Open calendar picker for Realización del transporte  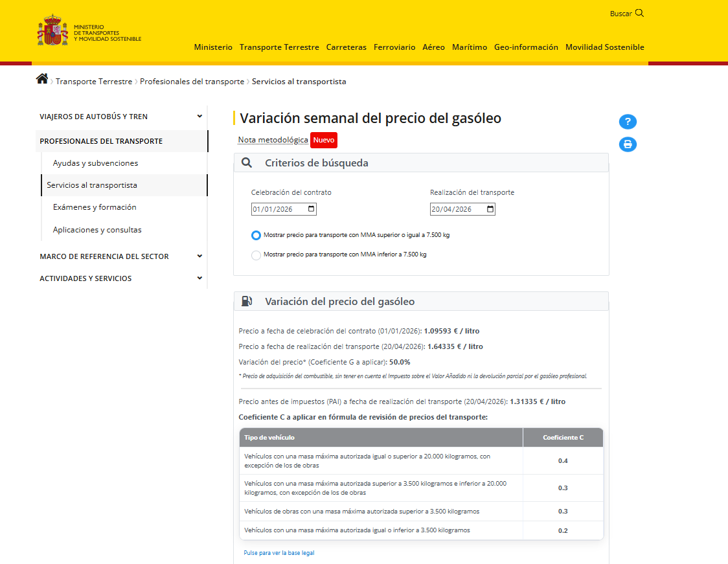tap(490, 209)
